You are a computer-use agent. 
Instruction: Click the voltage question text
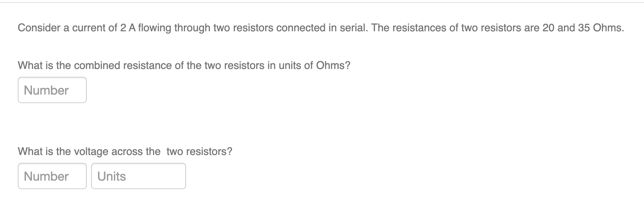coord(125,151)
